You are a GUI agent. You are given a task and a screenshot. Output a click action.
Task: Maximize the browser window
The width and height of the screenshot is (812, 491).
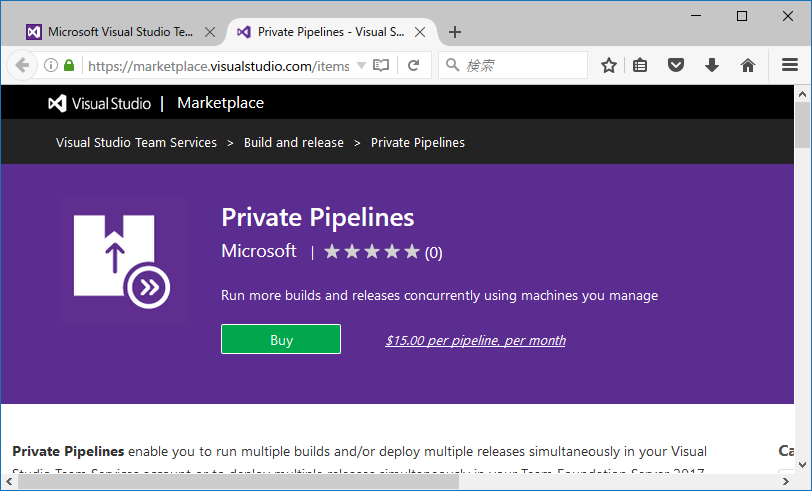tap(742, 16)
